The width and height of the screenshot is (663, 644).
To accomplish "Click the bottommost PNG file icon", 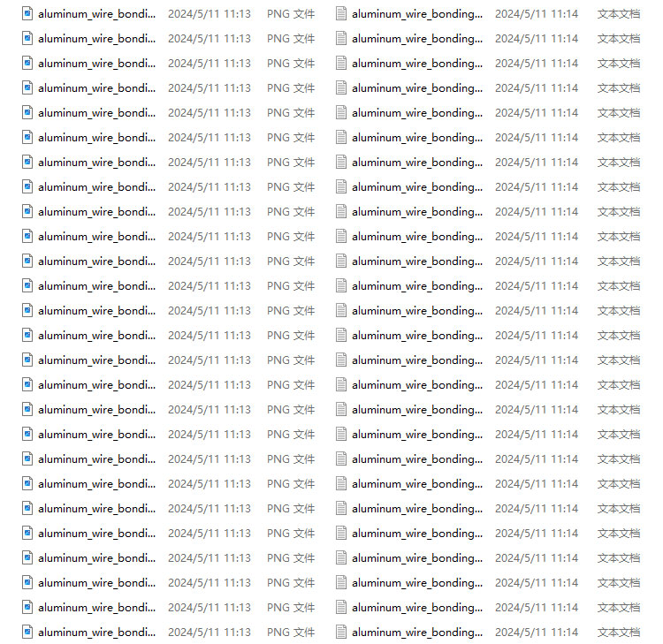I will tap(27, 633).
